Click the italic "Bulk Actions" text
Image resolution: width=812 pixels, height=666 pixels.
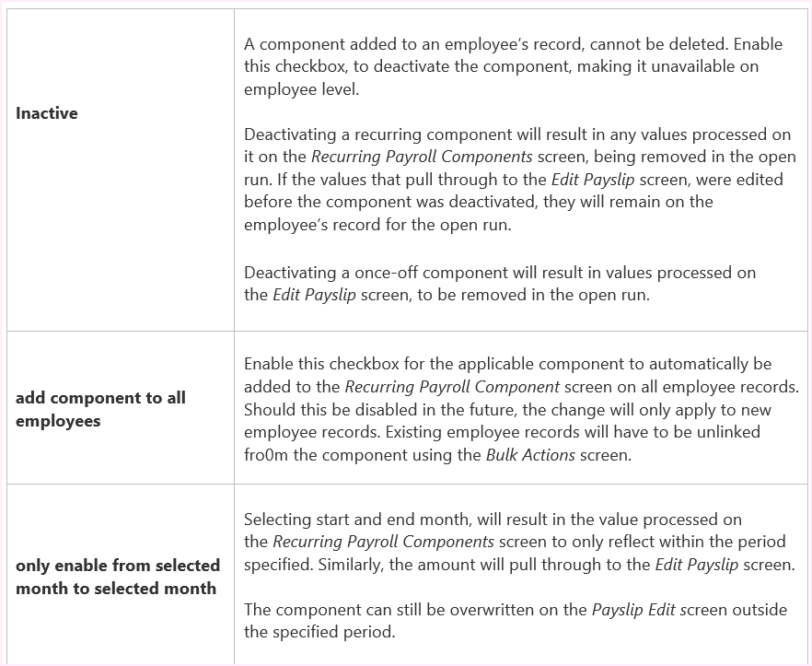pyautogui.click(x=528, y=454)
